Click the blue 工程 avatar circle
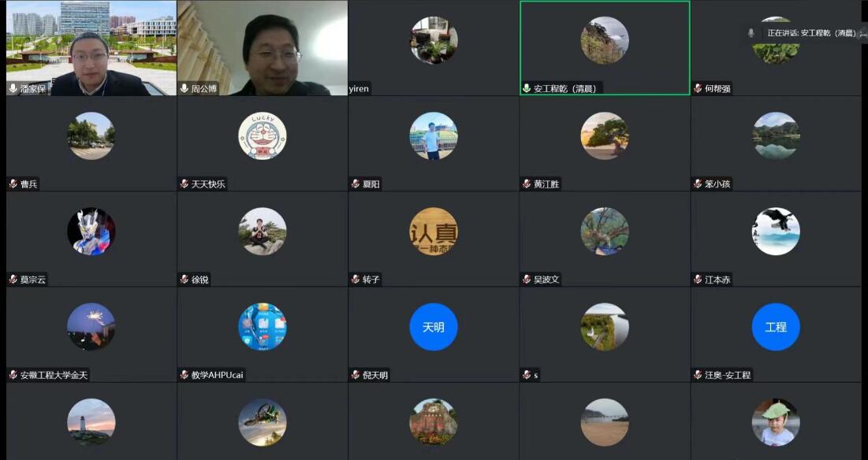This screenshot has width=868, height=460. click(x=775, y=326)
